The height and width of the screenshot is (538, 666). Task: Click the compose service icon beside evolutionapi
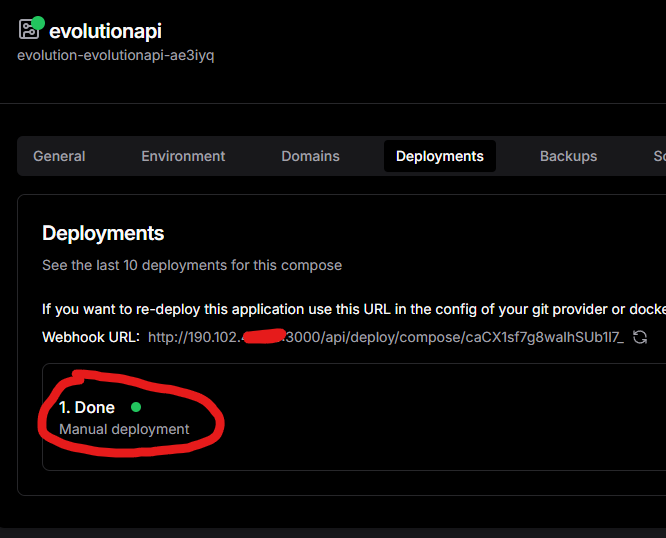[28, 30]
